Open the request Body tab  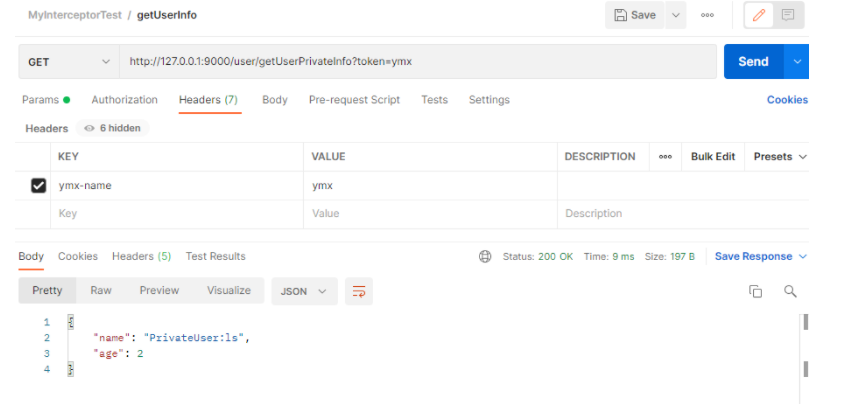coord(275,100)
